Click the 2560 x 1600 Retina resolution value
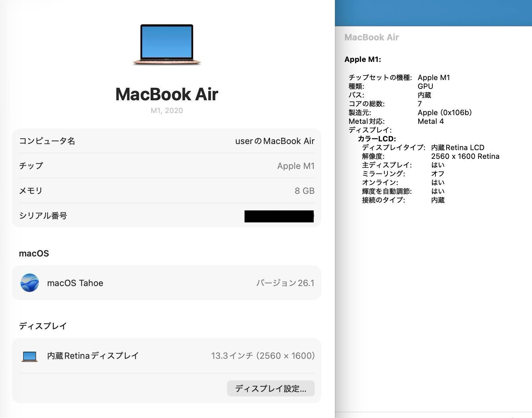Screen dimensions: 532x418 tap(465, 156)
